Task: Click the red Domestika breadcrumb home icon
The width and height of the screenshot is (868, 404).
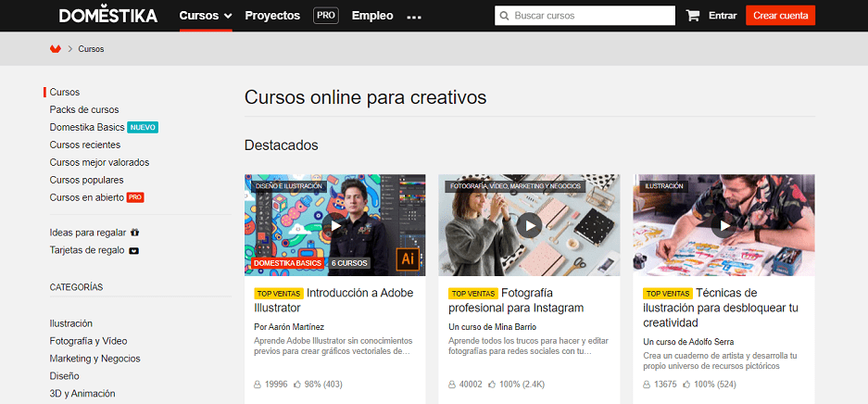Action: point(55,49)
